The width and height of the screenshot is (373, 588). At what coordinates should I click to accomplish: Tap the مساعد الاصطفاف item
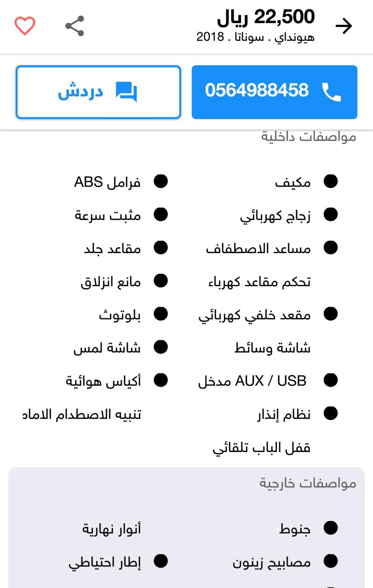coord(258,249)
